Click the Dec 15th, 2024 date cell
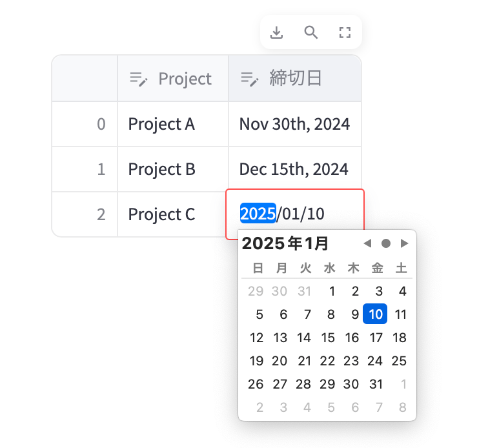 294,169
